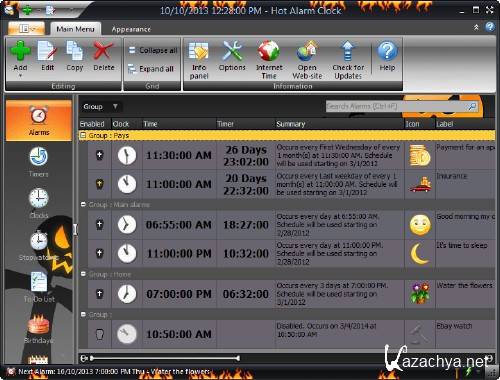Select Alarms in the sidebar

coord(39,120)
